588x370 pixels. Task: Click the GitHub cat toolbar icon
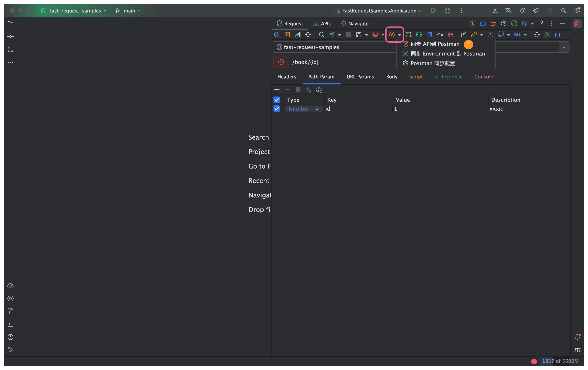pyautogui.click(x=501, y=35)
